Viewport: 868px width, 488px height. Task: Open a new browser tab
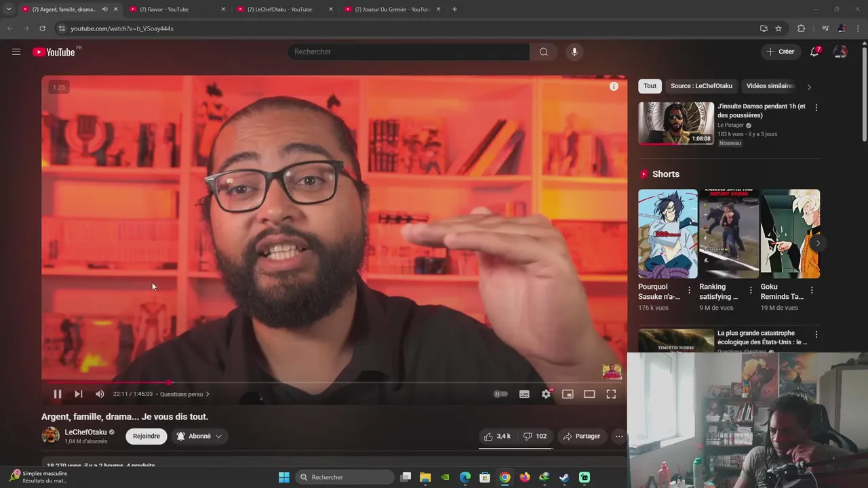(x=454, y=9)
